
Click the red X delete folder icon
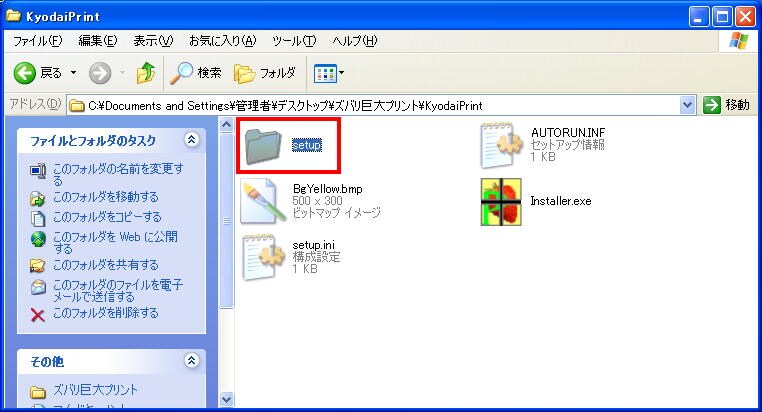(x=38, y=315)
